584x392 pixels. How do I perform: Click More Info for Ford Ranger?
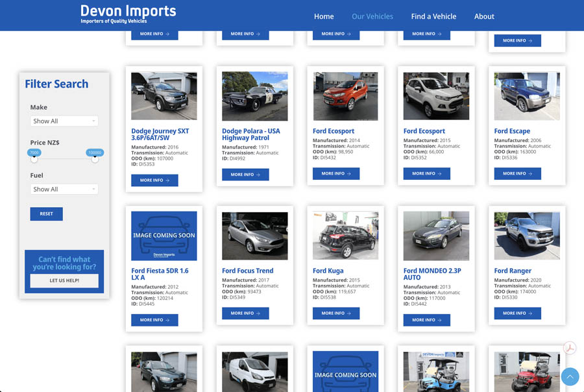coord(518,313)
